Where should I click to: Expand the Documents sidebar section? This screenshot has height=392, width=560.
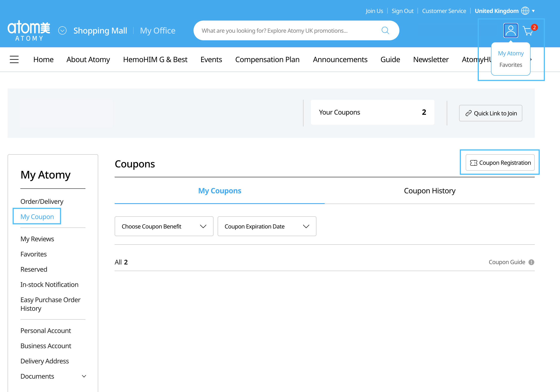pos(84,376)
